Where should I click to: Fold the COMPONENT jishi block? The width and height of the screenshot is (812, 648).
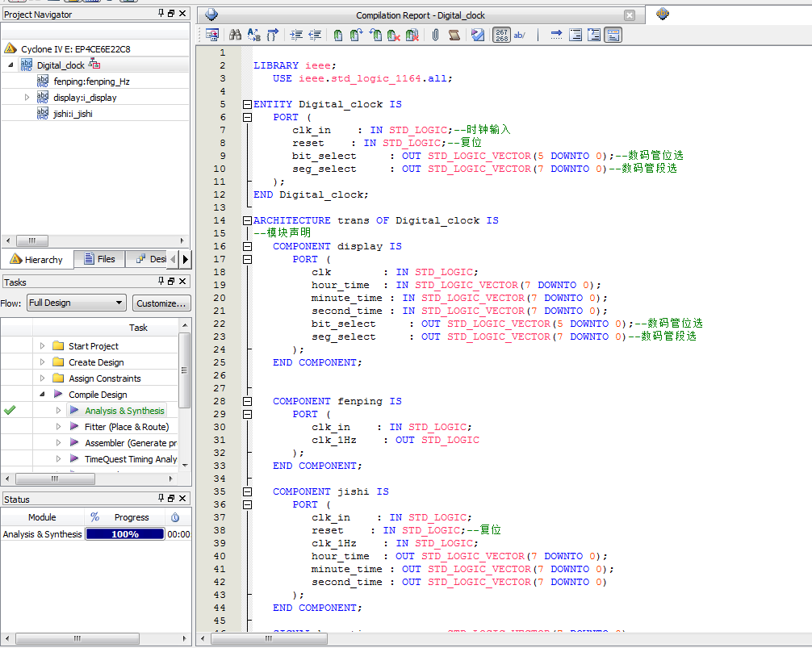click(248, 491)
